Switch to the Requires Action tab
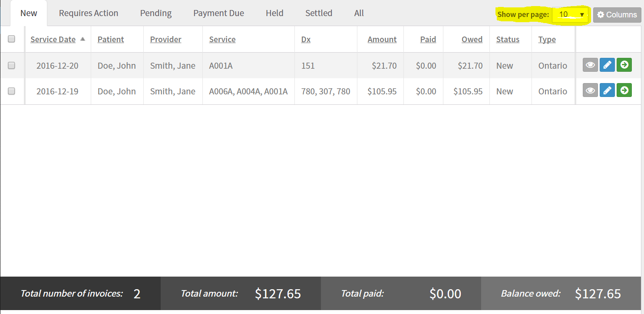This screenshot has height=314, width=644. 89,13
